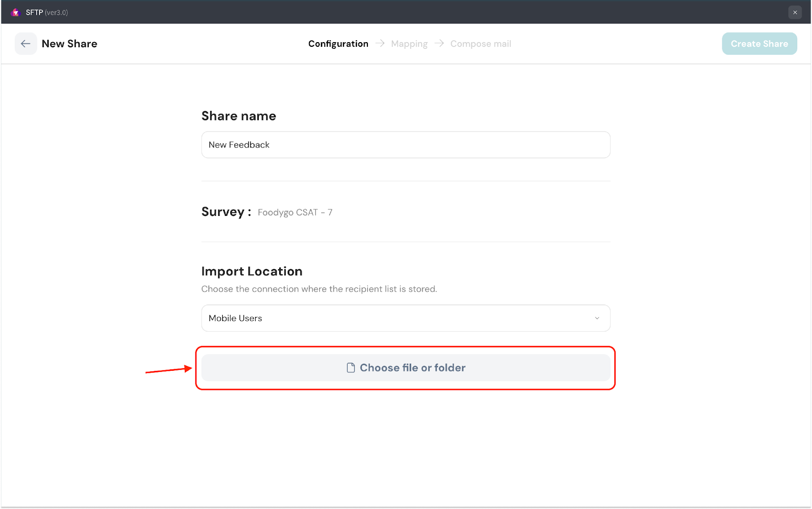Go to the Configuration step
Screen dimensions: 812x509
coord(338,44)
